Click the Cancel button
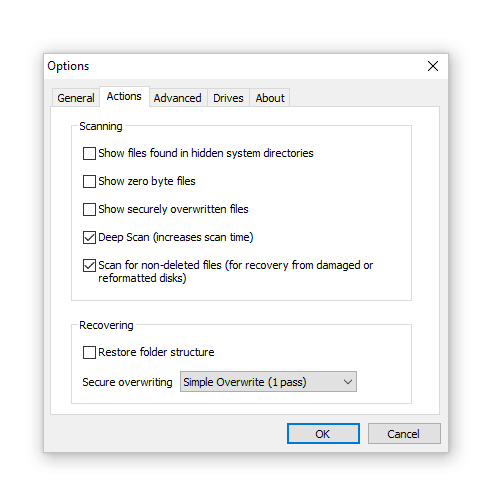The height and width of the screenshot is (504, 492). click(404, 434)
